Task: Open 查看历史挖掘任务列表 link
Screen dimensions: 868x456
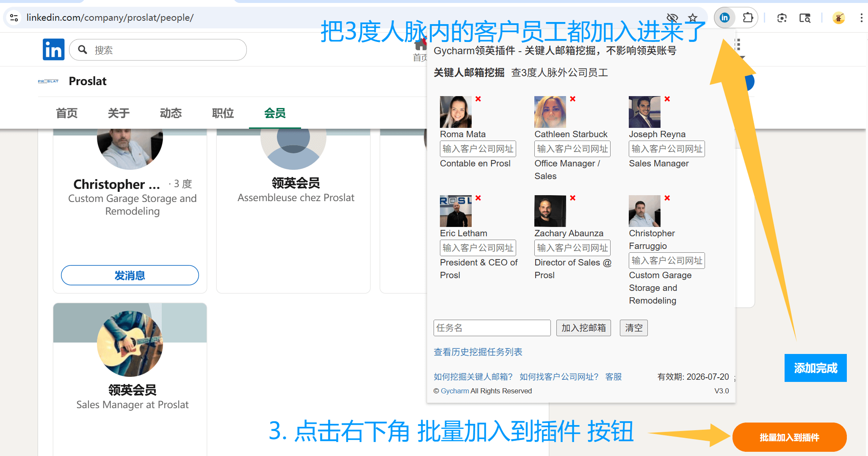Action: click(x=478, y=352)
